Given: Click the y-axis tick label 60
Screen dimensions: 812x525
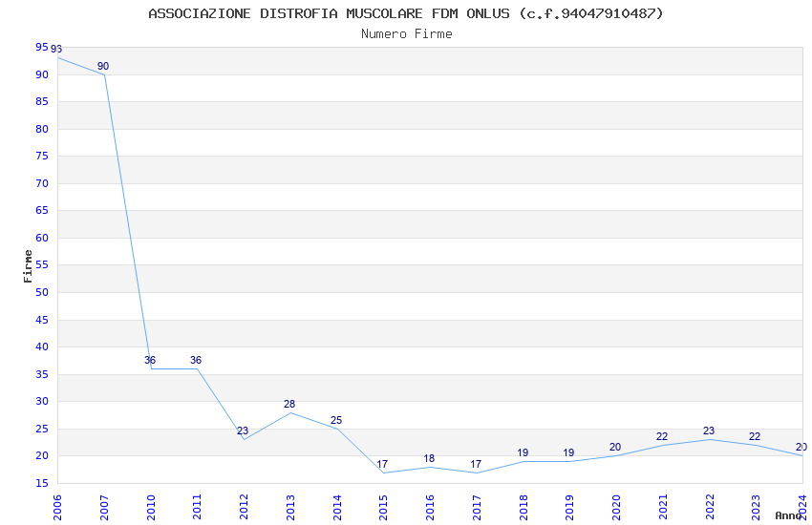Looking at the screenshot, I should [42, 238].
